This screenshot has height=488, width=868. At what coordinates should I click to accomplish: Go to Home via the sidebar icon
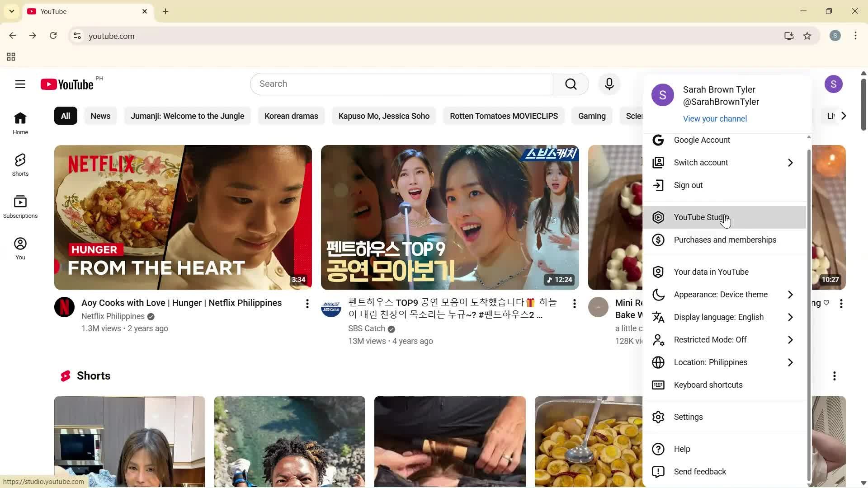(20, 122)
